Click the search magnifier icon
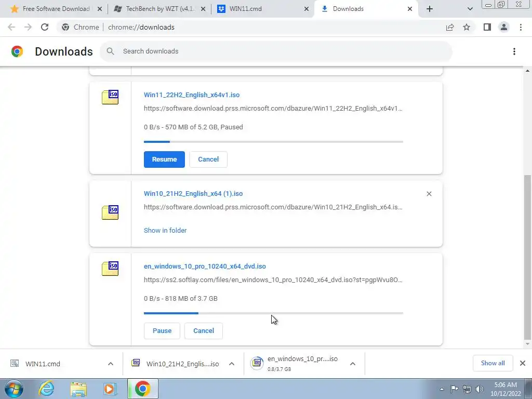 110,51
